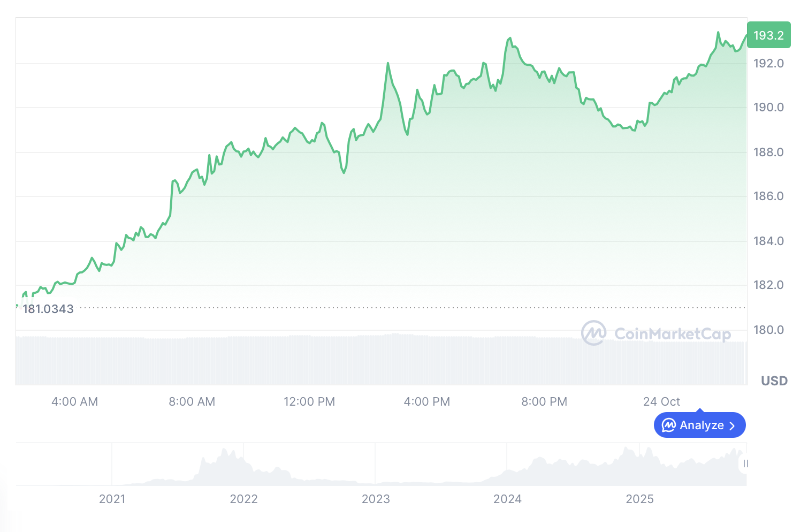Screen dimensions: 808x532
Task: Click the CoinMarketCap icon inside Analyze button
Action: coord(669,425)
